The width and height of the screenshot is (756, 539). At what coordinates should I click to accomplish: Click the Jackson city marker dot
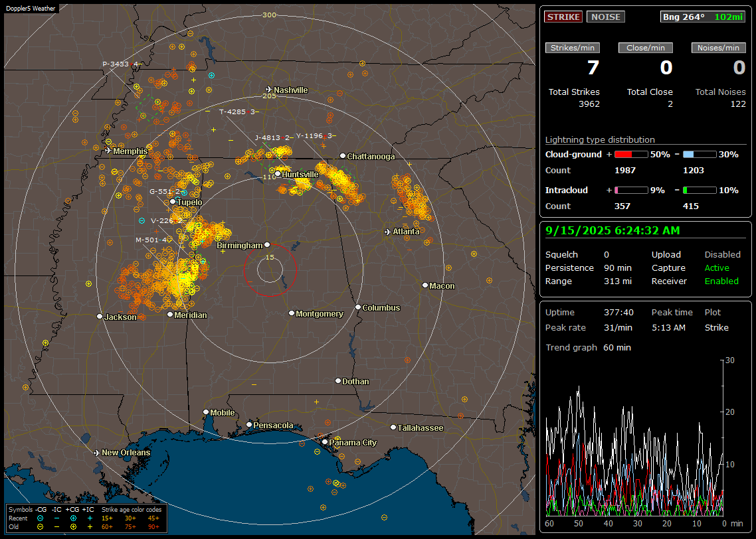[100, 317]
